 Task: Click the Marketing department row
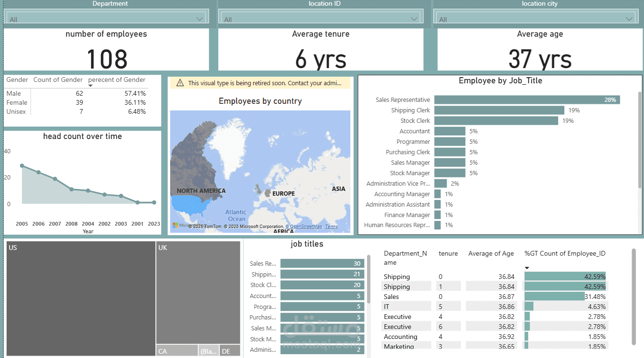pyautogui.click(x=496, y=346)
